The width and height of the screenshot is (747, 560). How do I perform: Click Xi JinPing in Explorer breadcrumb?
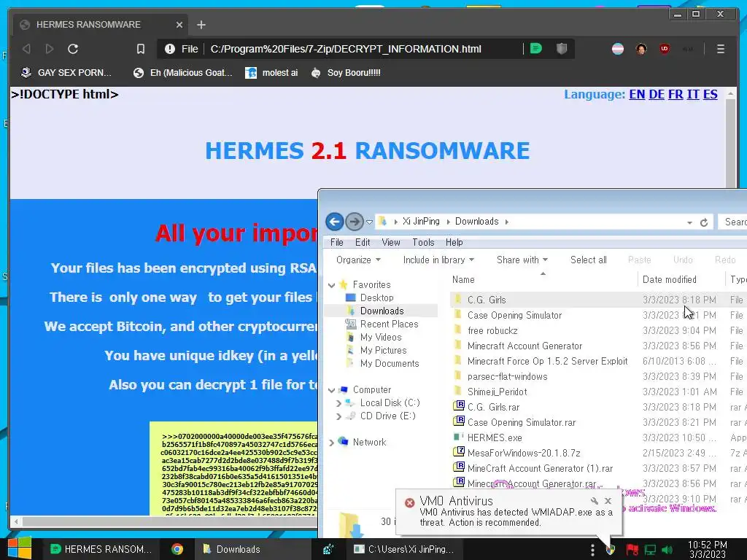coord(421,222)
